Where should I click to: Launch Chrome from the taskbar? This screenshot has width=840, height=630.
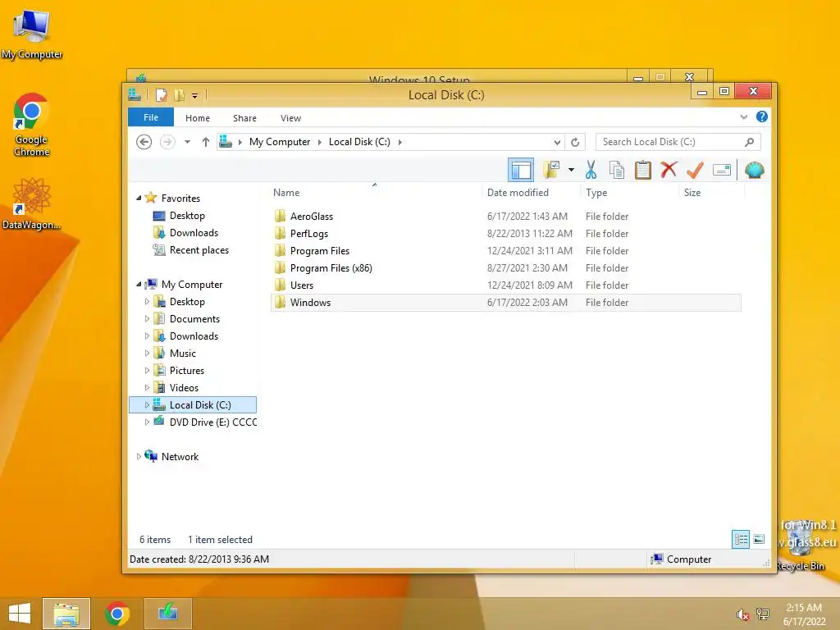pyautogui.click(x=117, y=614)
